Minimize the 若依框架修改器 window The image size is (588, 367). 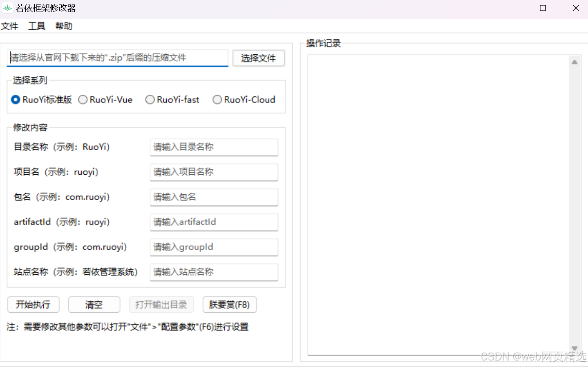pyautogui.click(x=510, y=8)
